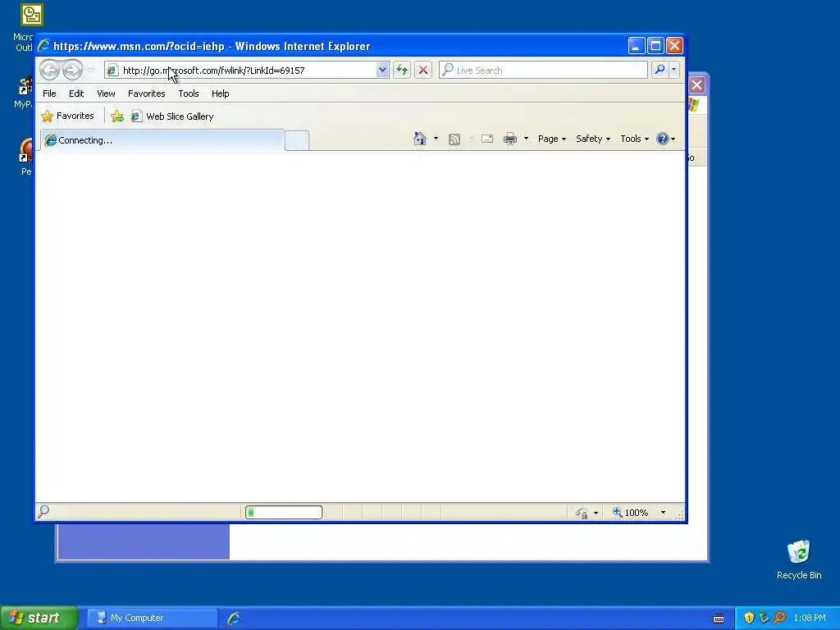840x630 pixels.
Task: Click the Forward navigation arrow
Action: 72,70
